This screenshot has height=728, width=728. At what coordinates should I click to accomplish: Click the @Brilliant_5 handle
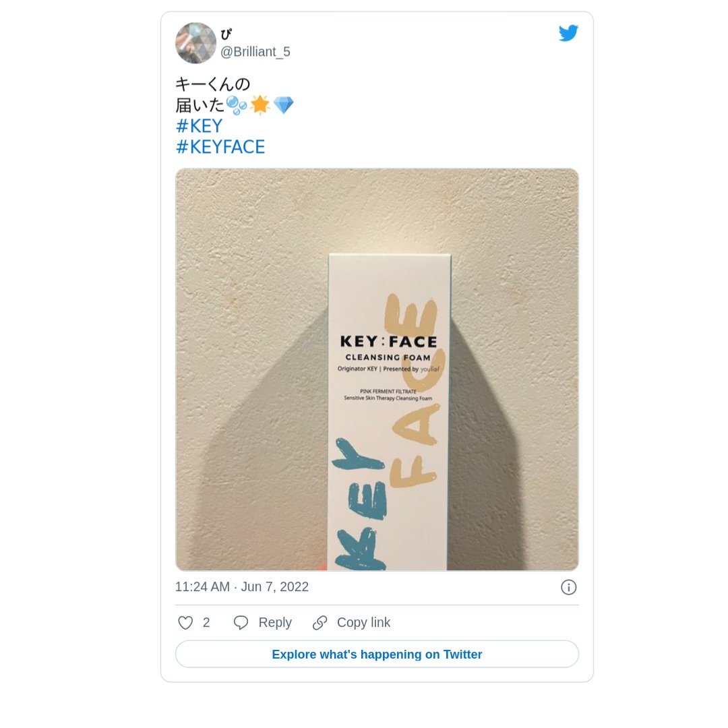point(255,52)
